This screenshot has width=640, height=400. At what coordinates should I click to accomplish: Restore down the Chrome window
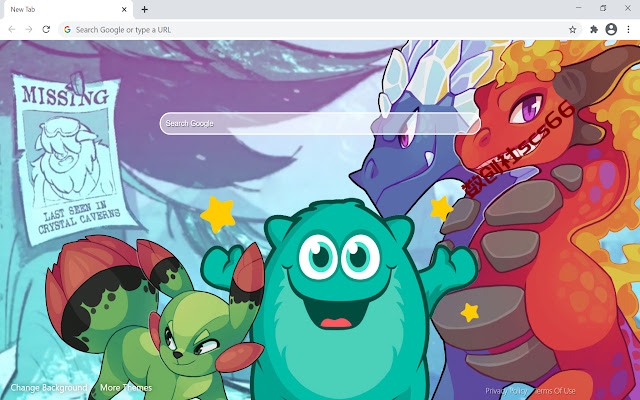[603, 8]
